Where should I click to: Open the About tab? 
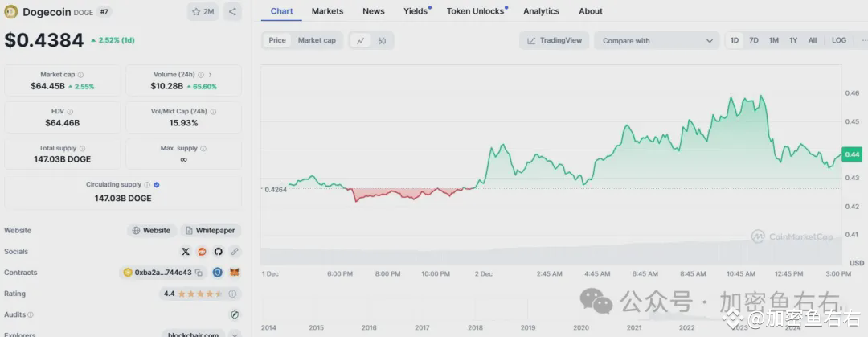(591, 11)
